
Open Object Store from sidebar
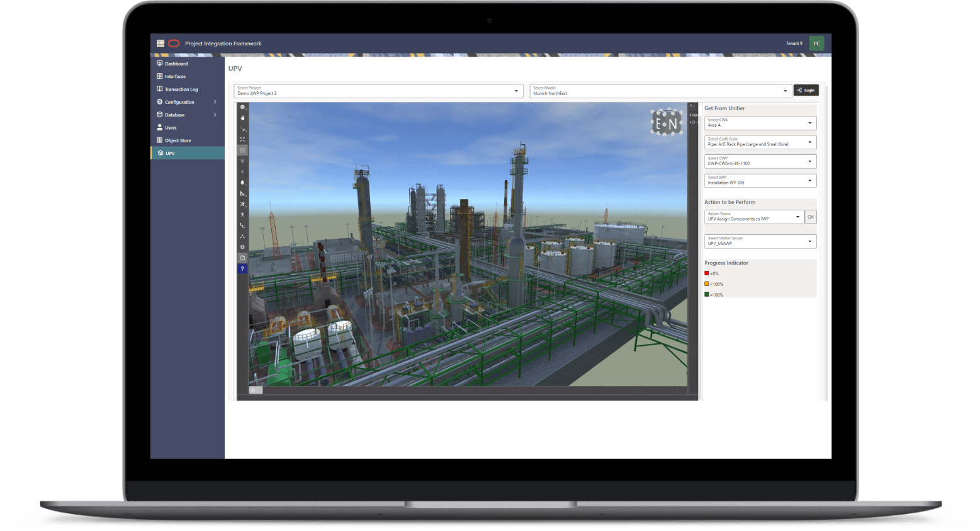(177, 140)
